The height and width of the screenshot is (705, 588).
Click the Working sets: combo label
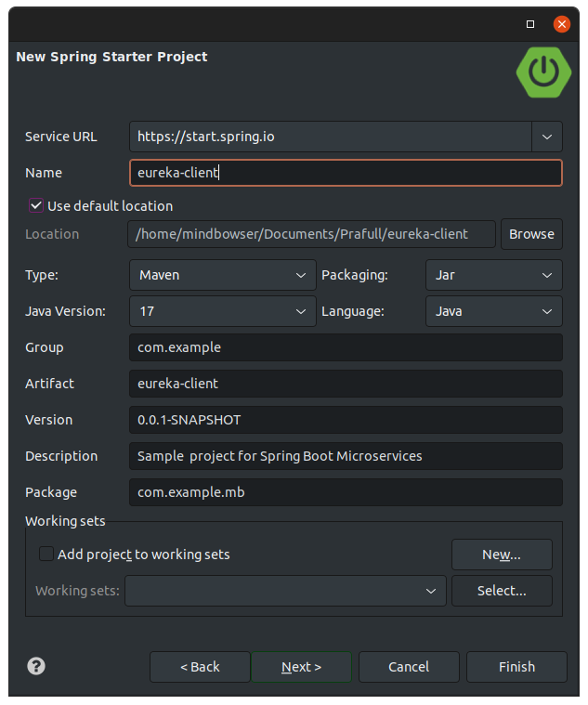click(77, 591)
